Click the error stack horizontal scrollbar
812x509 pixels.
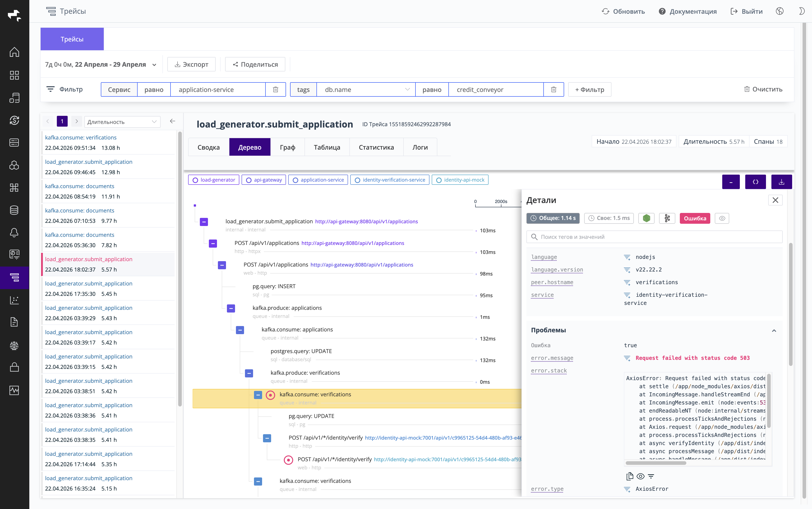(x=656, y=463)
